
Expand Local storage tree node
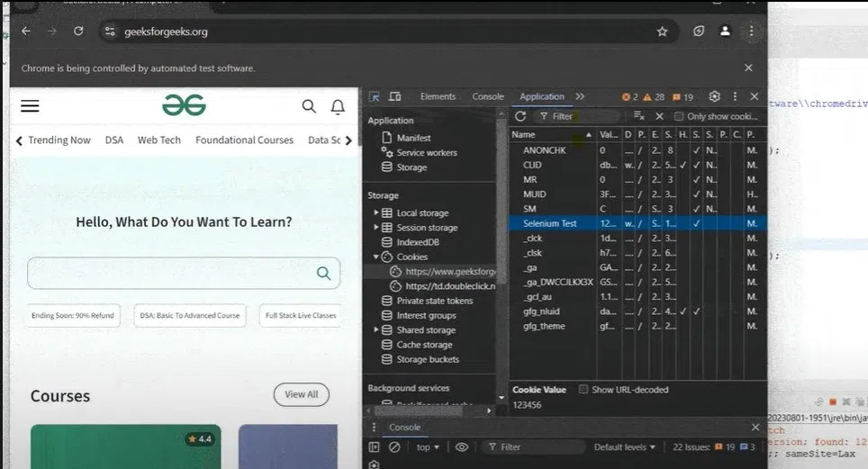(x=375, y=212)
